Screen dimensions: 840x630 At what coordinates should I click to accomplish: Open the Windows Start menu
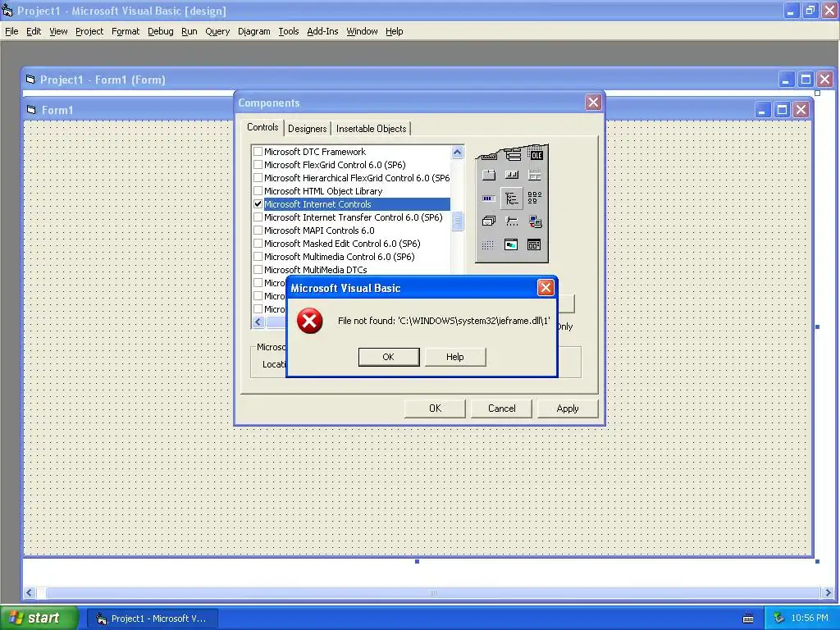click(39, 618)
